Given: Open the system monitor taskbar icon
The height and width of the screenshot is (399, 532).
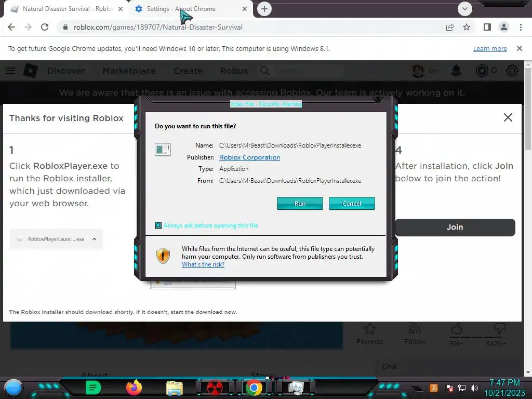Looking at the screenshot, I should pos(296,388).
